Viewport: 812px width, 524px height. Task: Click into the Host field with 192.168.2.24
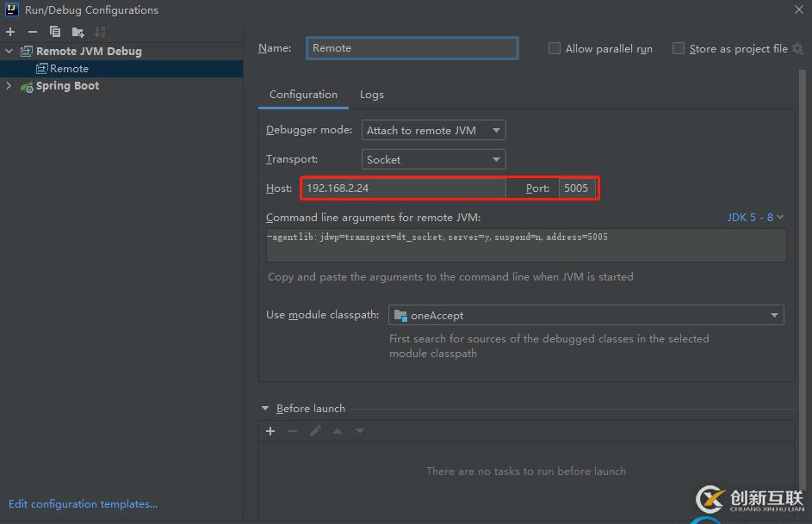tap(403, 188)
